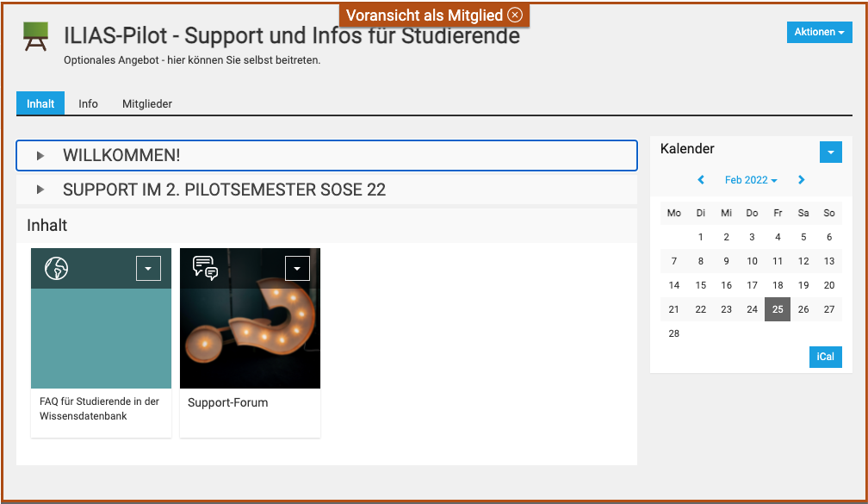
Task: Select the Inhalt tab
Action: click(40, 103)
